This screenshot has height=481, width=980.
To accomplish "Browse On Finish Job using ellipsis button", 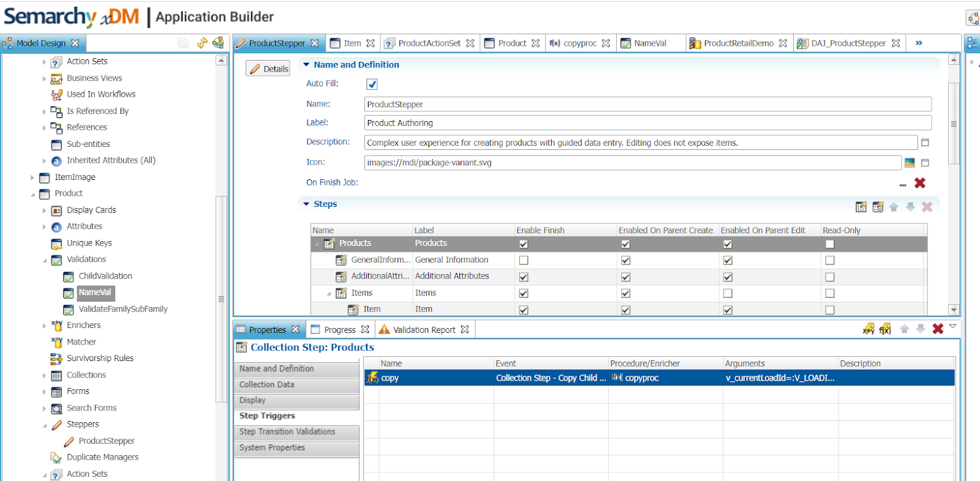I will coord(903,184).
